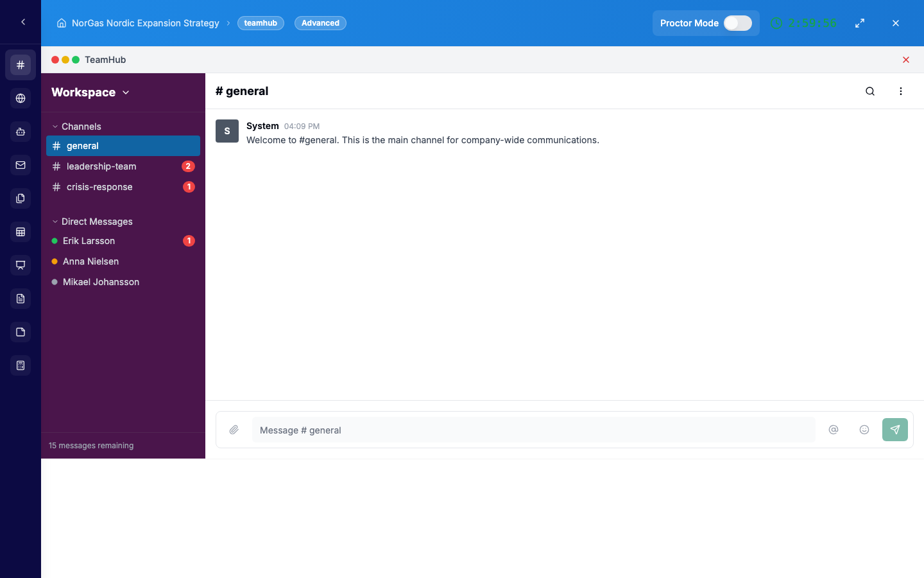The height and width of the screenshot is (578, 924).
Task: Close the TeamHub app with red X
Action: [x=906, y=60]
